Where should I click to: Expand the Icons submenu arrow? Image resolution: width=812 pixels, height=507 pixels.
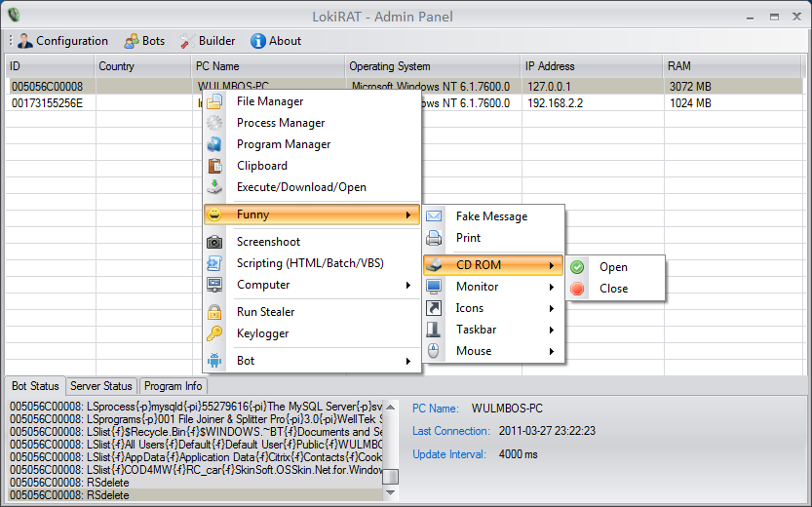(x=552, y=309)
